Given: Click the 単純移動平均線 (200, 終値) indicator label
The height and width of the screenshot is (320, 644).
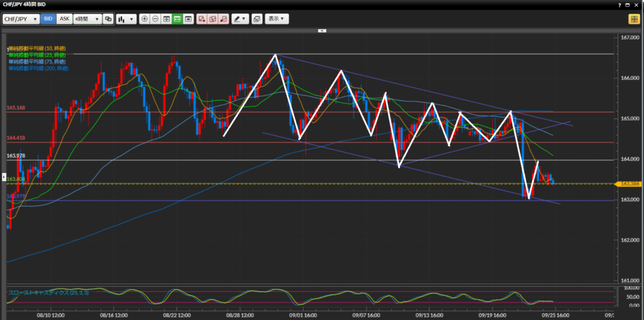Looking at the screenshot, I should 38,68.
